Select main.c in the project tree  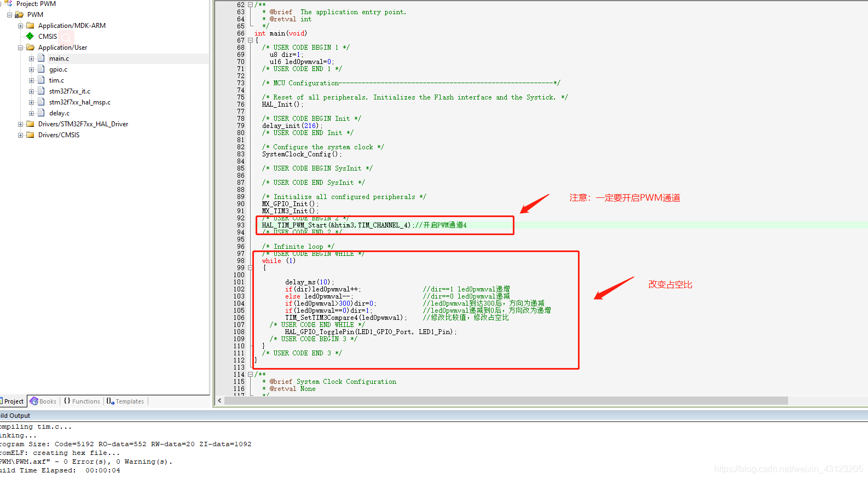(59, 59)
